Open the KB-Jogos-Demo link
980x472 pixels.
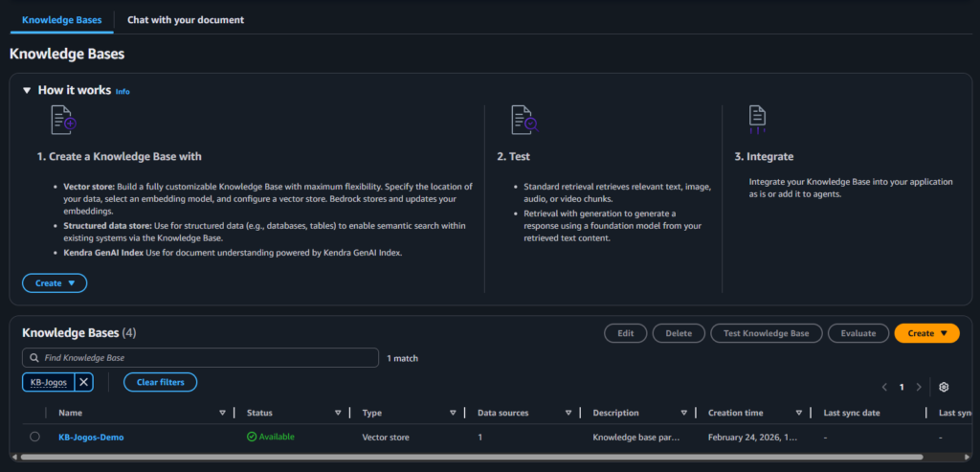[x=91, y=437]
